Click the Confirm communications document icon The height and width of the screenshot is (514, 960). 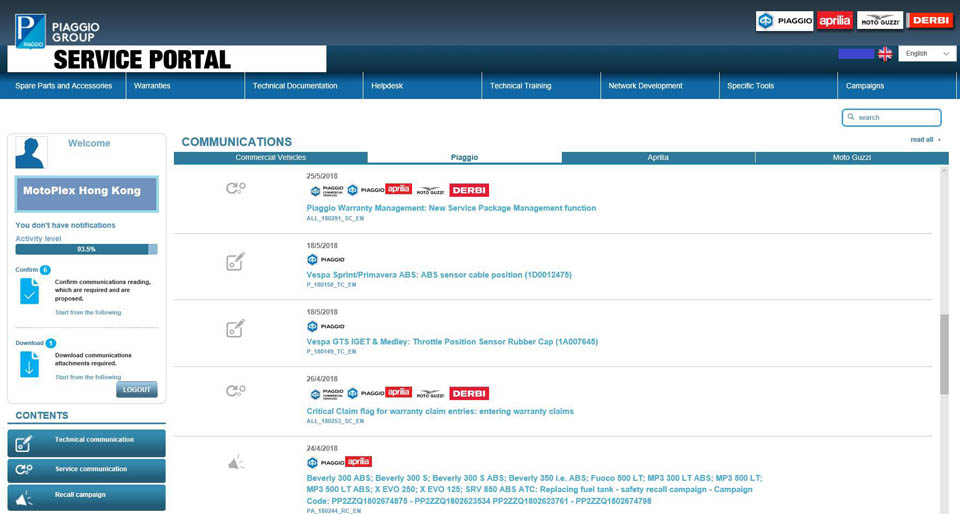click(x=29, y=291)
